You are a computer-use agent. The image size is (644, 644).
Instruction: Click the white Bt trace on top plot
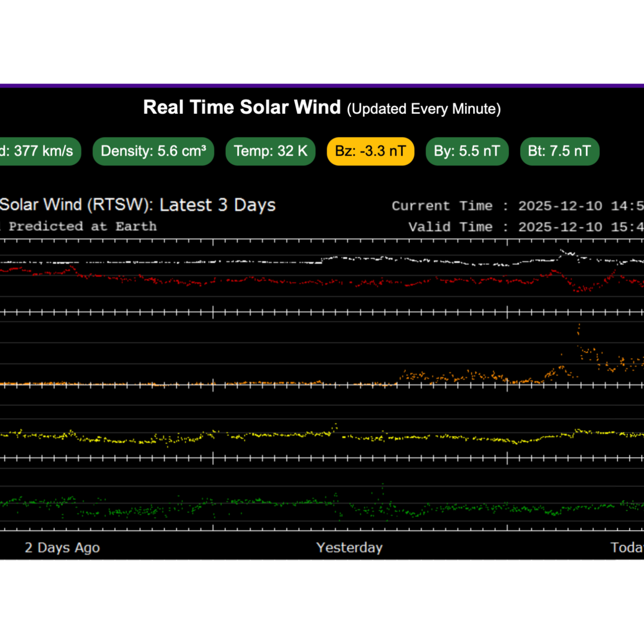tap(282, 262)
